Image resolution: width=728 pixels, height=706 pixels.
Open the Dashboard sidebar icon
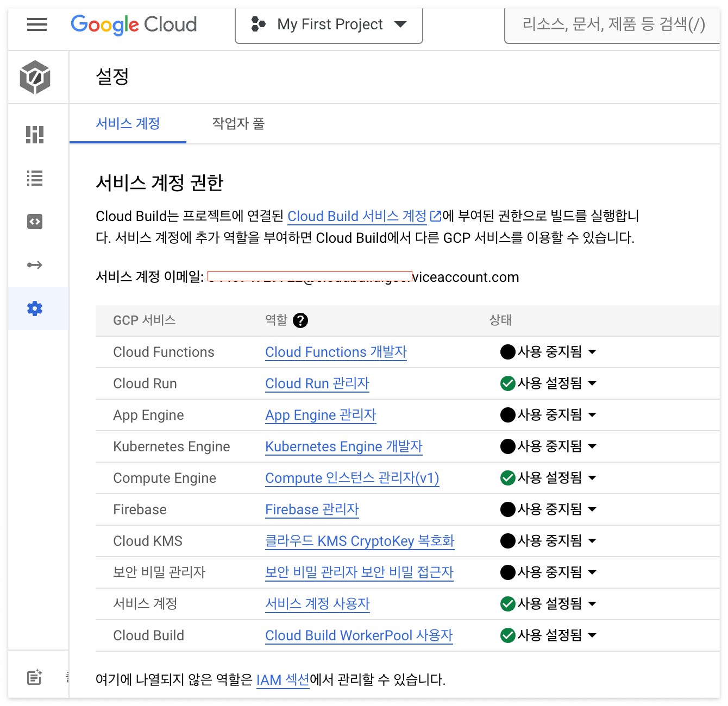coord(35,134)
